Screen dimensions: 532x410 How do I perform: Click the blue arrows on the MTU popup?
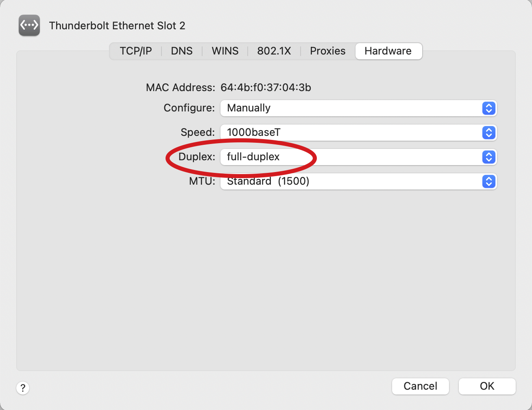coord(489,181)
